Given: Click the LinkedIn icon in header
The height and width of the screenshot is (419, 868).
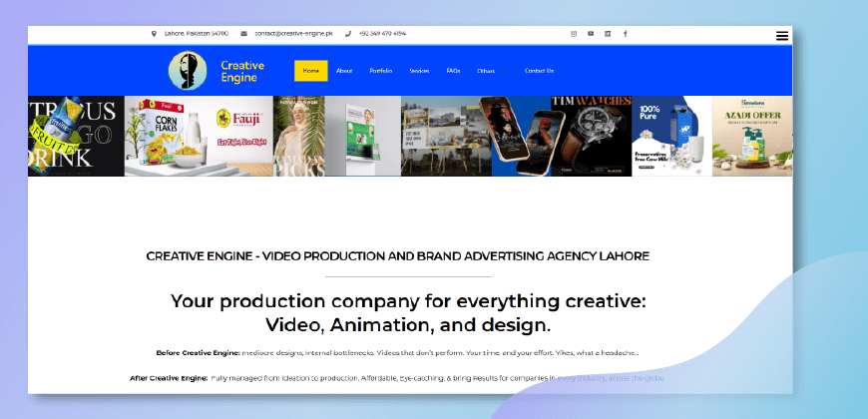Looking at the screenshot, I should (608, 34).
